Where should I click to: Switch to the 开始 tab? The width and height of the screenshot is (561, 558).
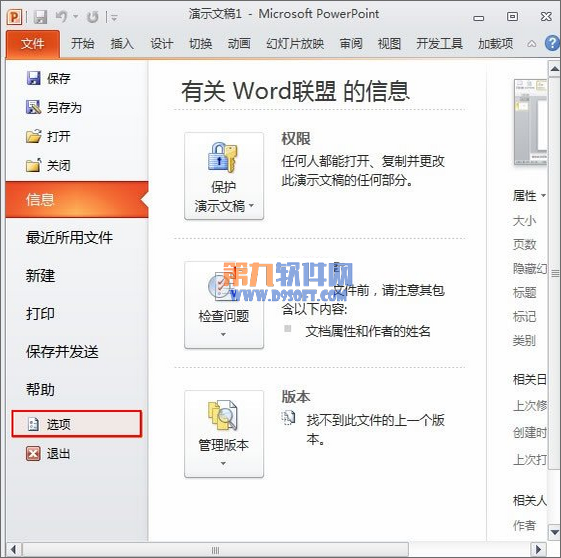pos(82,44)
